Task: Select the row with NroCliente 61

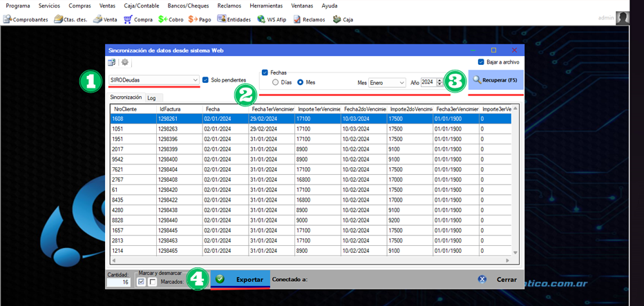Action: tap(311, 190)
